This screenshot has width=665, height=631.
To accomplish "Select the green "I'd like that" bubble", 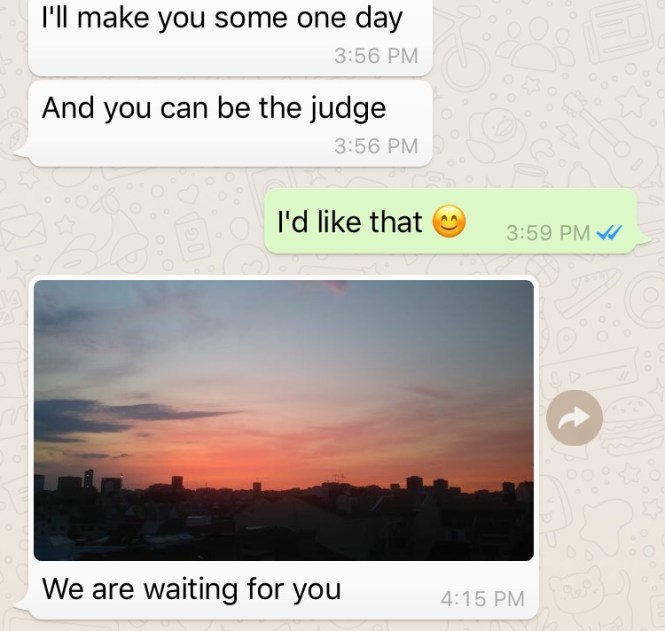I will (450, 221).
